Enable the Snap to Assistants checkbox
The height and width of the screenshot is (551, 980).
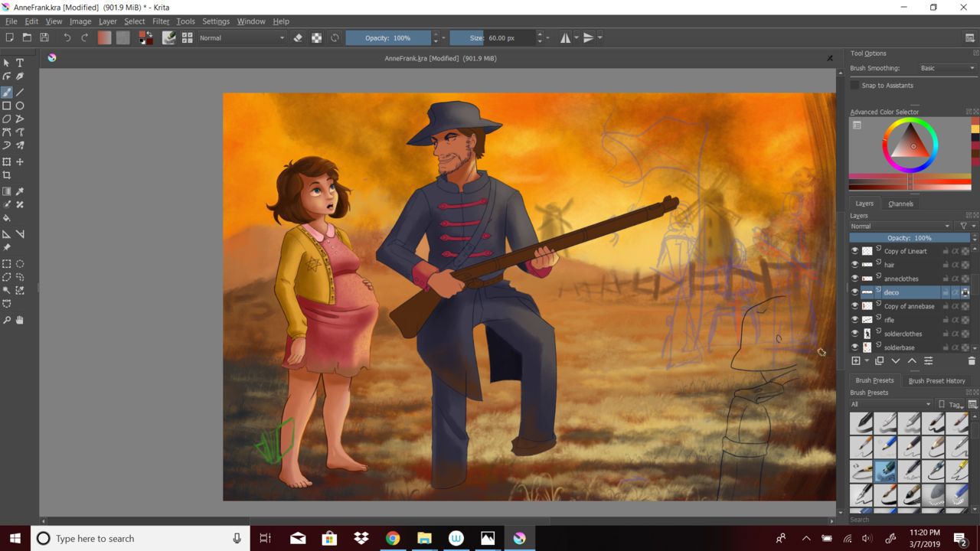tap(855, 86)
